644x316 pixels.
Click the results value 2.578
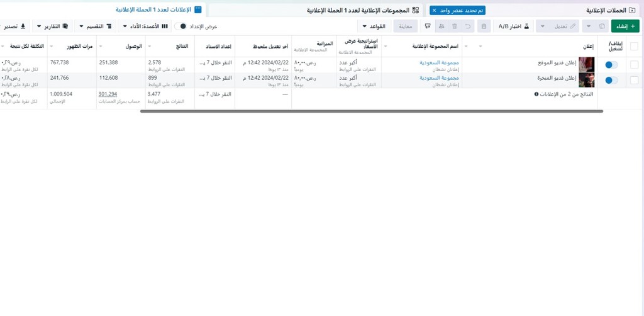155,62
